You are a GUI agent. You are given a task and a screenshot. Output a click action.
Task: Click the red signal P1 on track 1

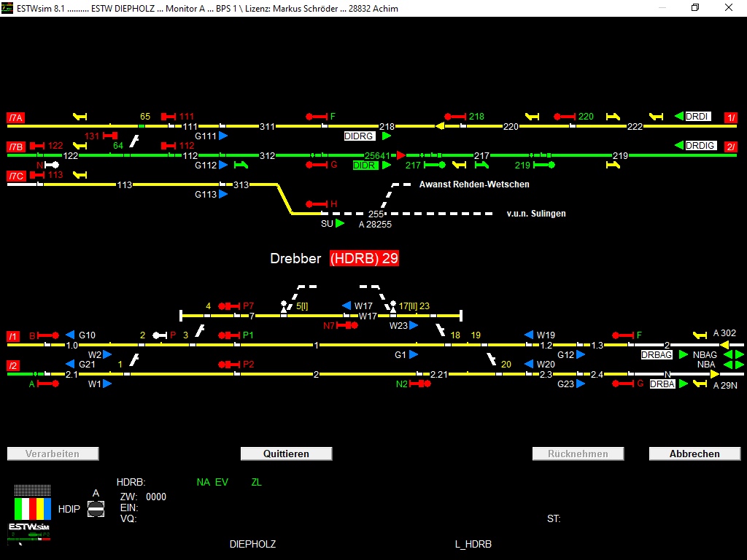tap(230, 335)
